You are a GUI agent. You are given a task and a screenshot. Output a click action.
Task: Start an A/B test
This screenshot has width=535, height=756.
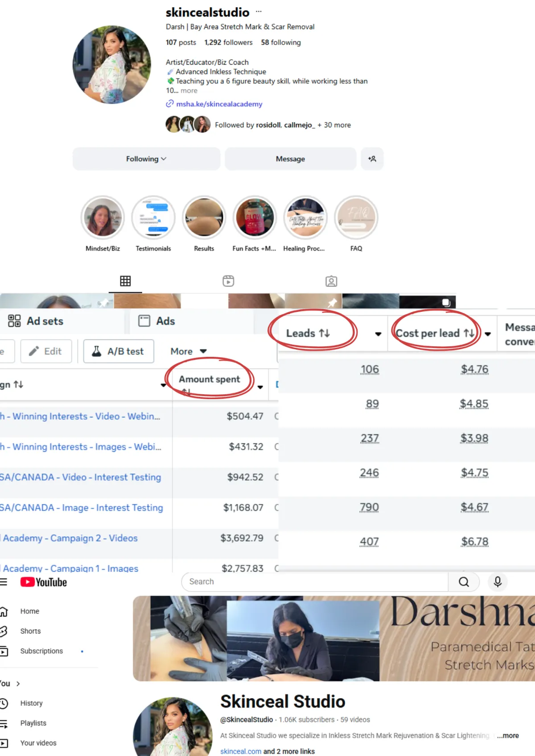click(119, 351)
